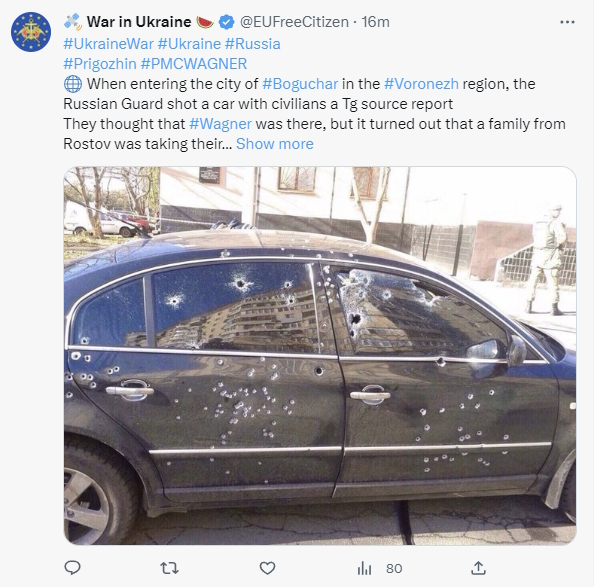Open the three-dot more options menu
This screenshot has width=595, height=587.
click(x=567, y=22)
